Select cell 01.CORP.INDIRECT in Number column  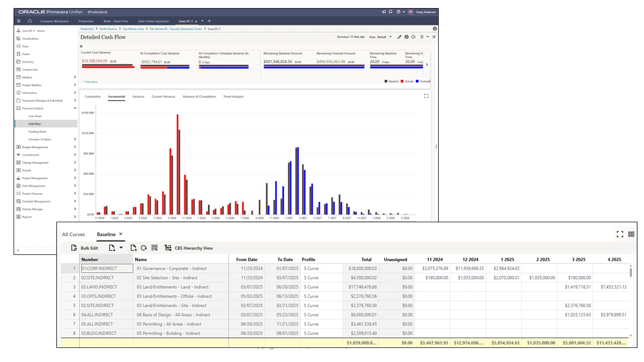[107, 268]
